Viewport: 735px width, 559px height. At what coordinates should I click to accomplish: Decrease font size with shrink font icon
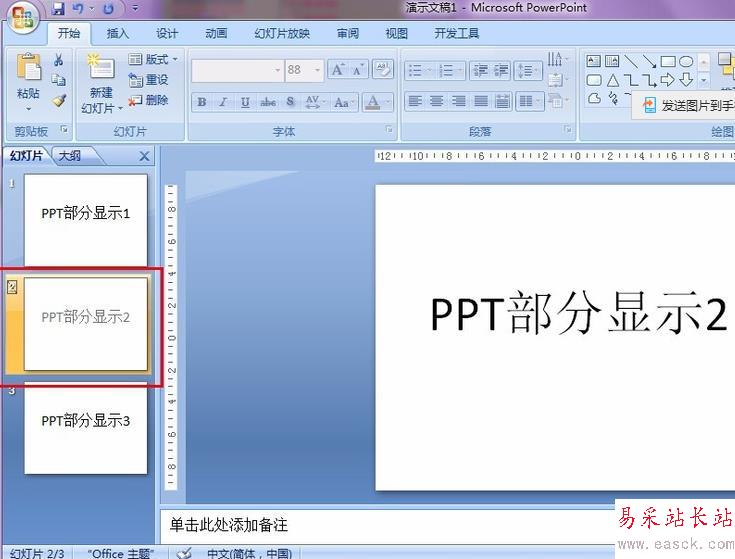[x=359, y=70]
